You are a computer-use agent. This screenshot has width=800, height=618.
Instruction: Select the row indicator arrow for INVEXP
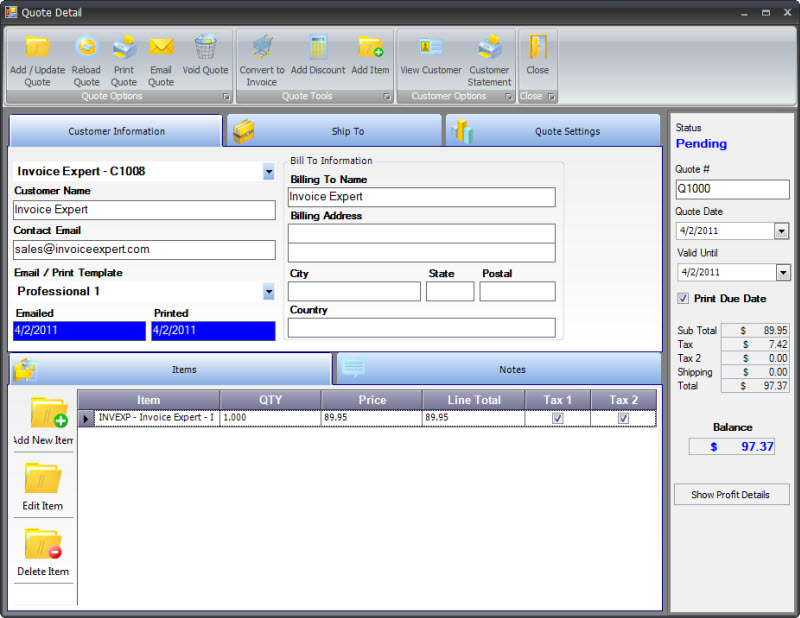point(86,418)
